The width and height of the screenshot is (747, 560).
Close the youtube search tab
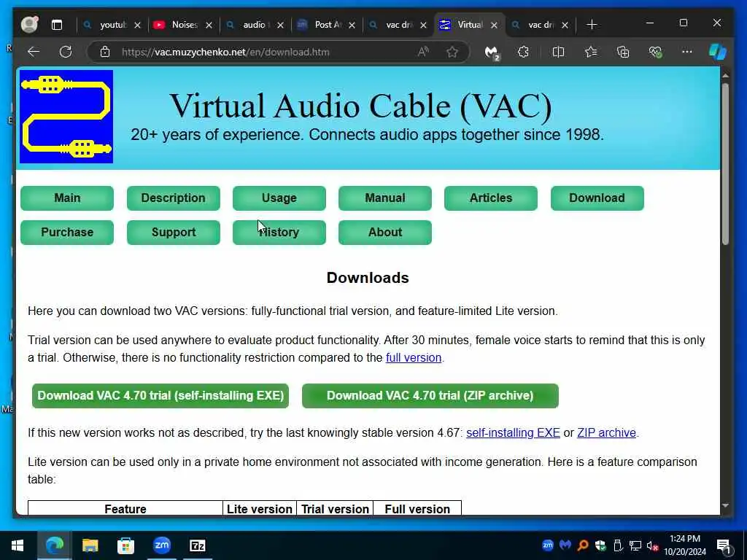click(x=137, y=26)
